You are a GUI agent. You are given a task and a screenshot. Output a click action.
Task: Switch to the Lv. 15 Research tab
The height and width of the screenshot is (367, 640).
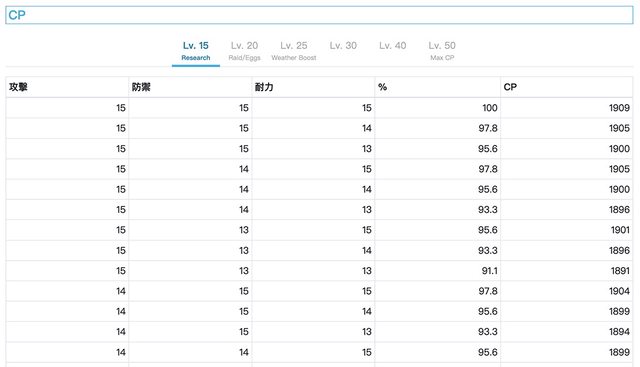tap(196, 51)
